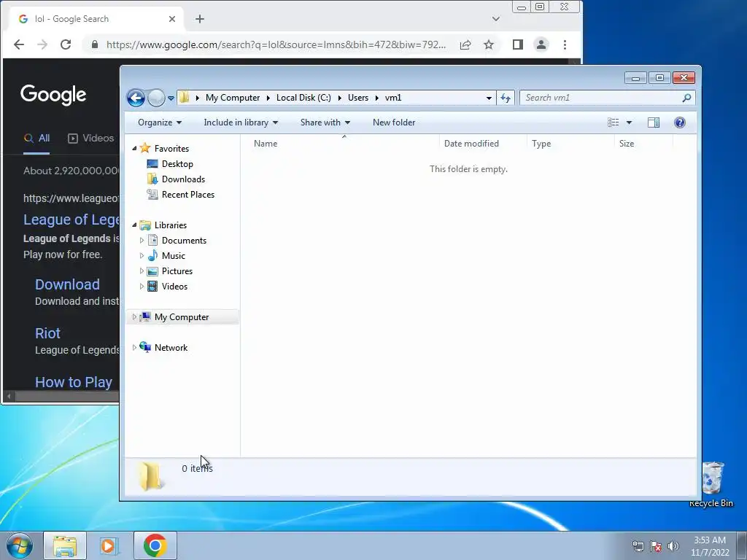Share this page icon in Chrome
Image resolution: width=747 pixels, height=560 pixels.
coord(465,44)
